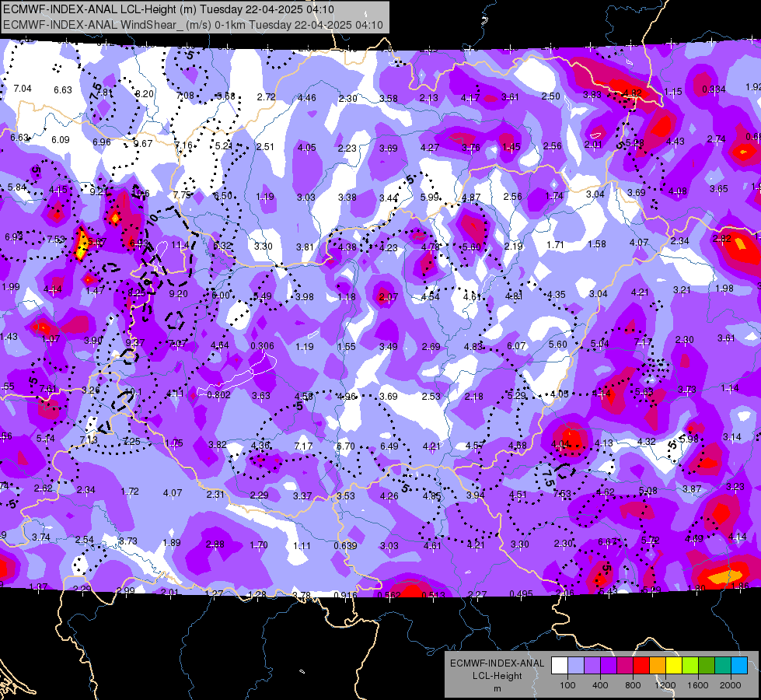Click the wind shear value '11.4'
The width and height of the screenshot is (761, 700).
tap(180, 245)
